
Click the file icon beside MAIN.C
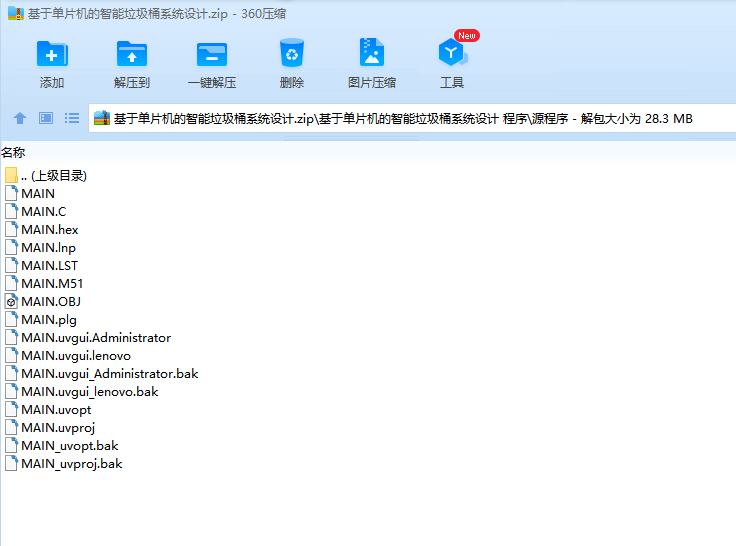click(x=11, y=211)
